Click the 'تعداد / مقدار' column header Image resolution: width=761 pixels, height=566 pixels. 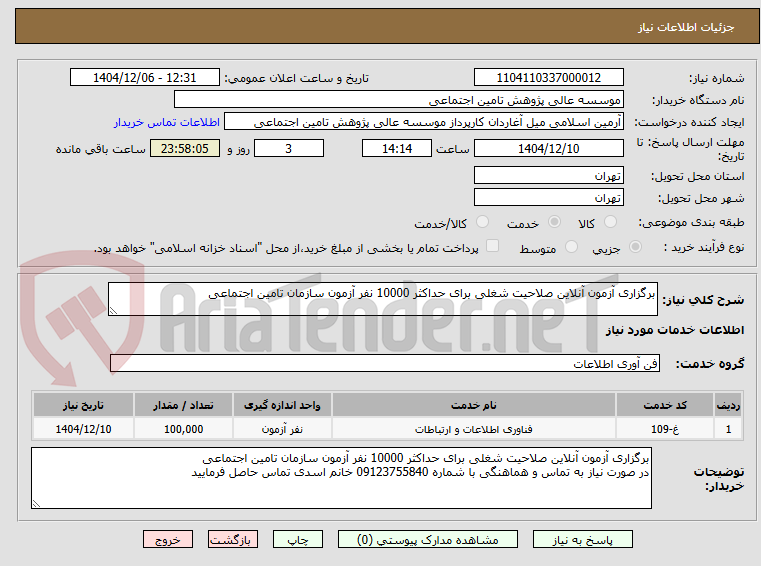[183, 405]
